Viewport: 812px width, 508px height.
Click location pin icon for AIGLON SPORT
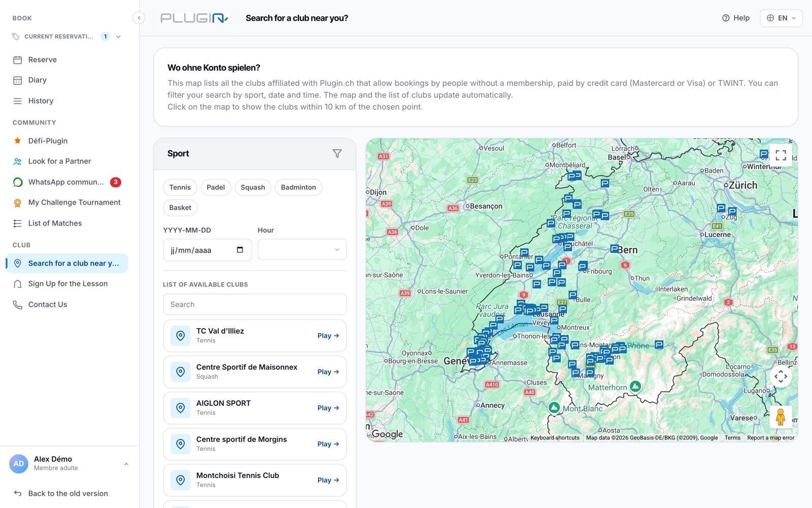pyautogui.click(x=180, y=408)
